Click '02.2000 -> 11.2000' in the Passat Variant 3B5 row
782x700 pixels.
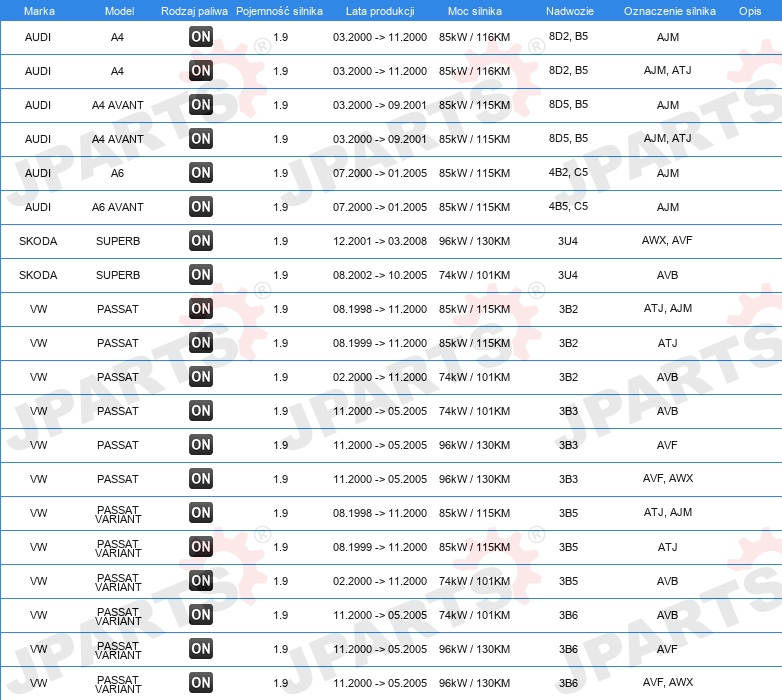(380, 581)
